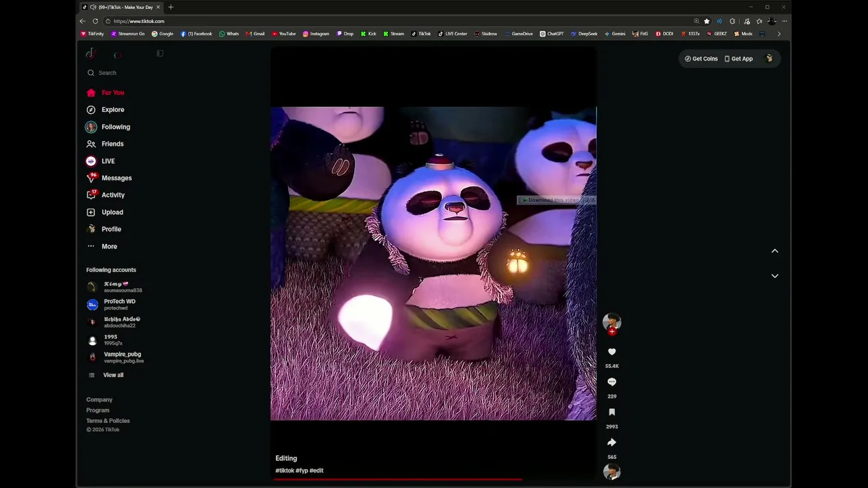Save the video with the bookmark icon
The width and height of the screenshot is (868, 488).
coord(612,412)
